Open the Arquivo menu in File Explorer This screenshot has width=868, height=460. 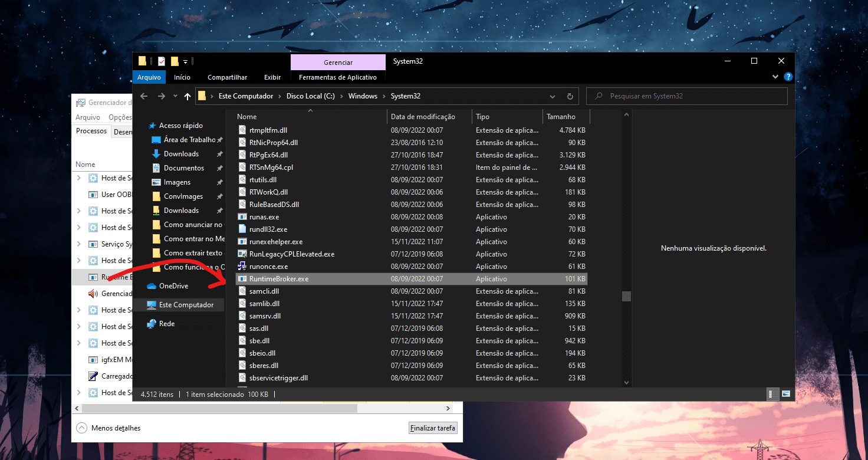click(149, 77)
